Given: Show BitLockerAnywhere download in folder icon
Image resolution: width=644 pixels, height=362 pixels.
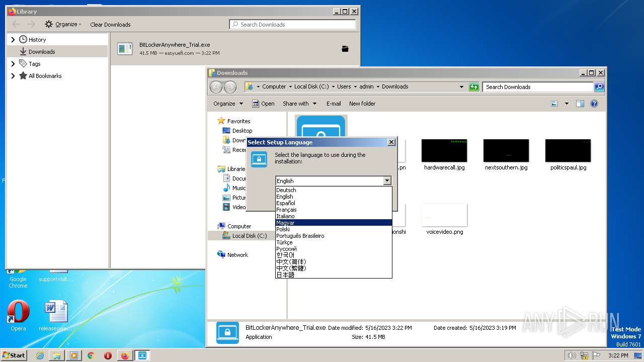Looking at the screenshot, I should tap(345, 49).
